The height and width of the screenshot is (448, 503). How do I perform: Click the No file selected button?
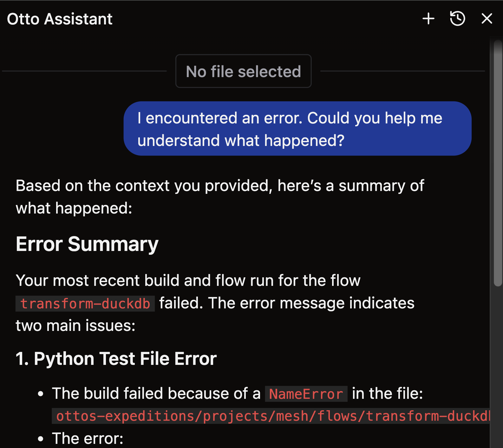click(x=243, y=71)
